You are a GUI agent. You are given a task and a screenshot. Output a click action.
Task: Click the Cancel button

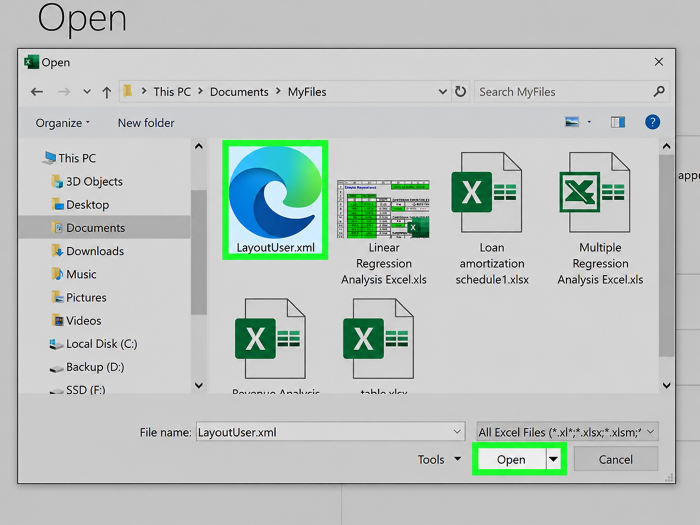(616, 459)
